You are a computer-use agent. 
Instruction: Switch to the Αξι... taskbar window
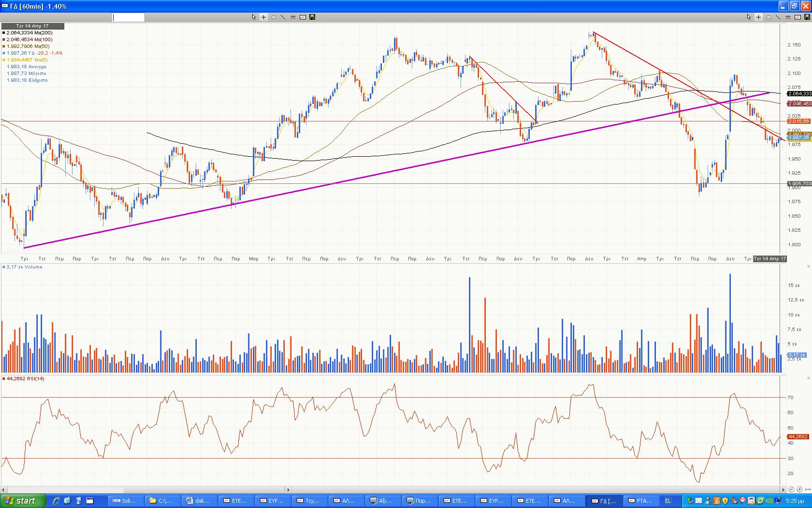coord(382,501)
